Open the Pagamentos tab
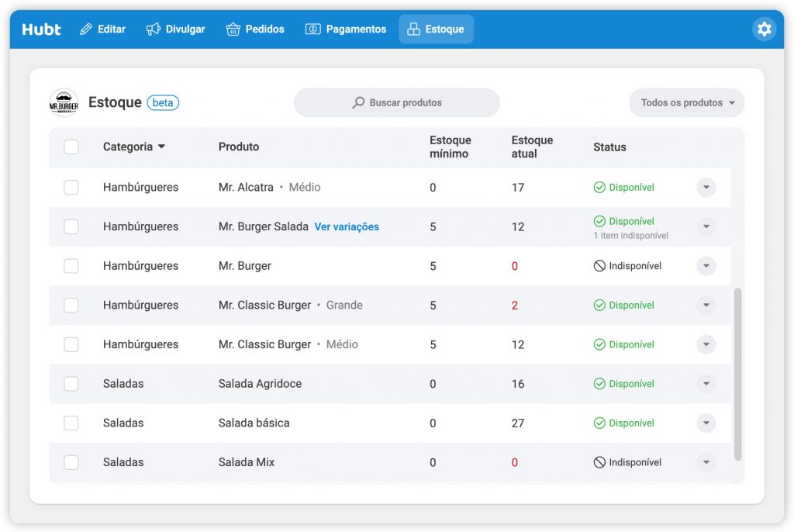This screenshot has height=532, width=794. pos(346,29)
